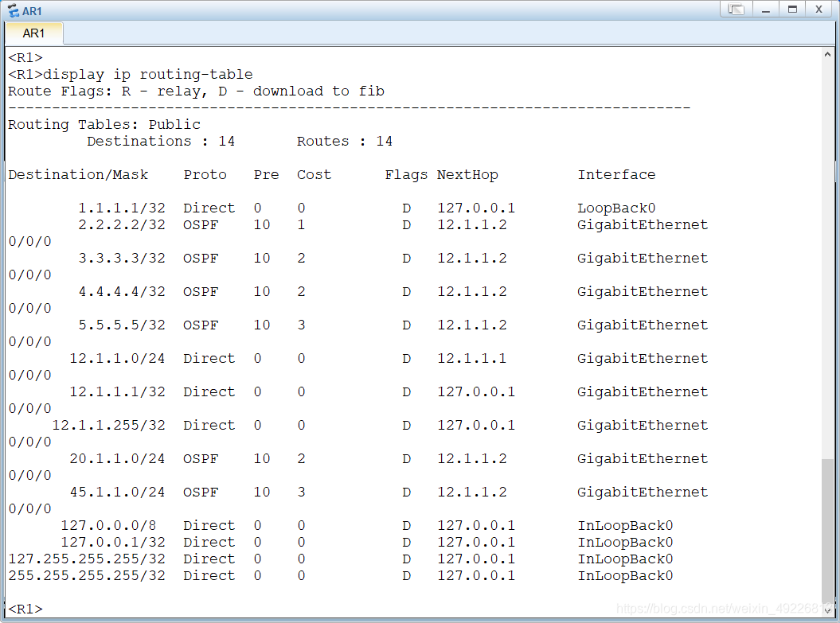Close the AR1 terminal window
840x623 pixels.
click(x=819, y=9)
